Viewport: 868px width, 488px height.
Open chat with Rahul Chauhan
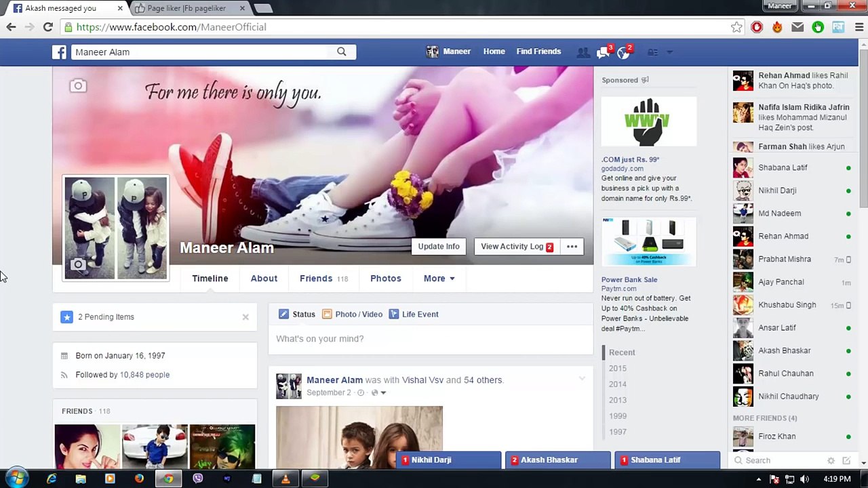(793, 373)
